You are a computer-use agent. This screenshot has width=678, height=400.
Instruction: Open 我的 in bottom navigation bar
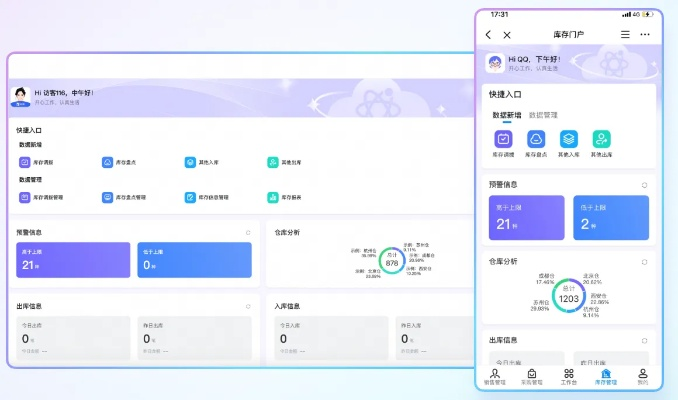coord(642,376)
